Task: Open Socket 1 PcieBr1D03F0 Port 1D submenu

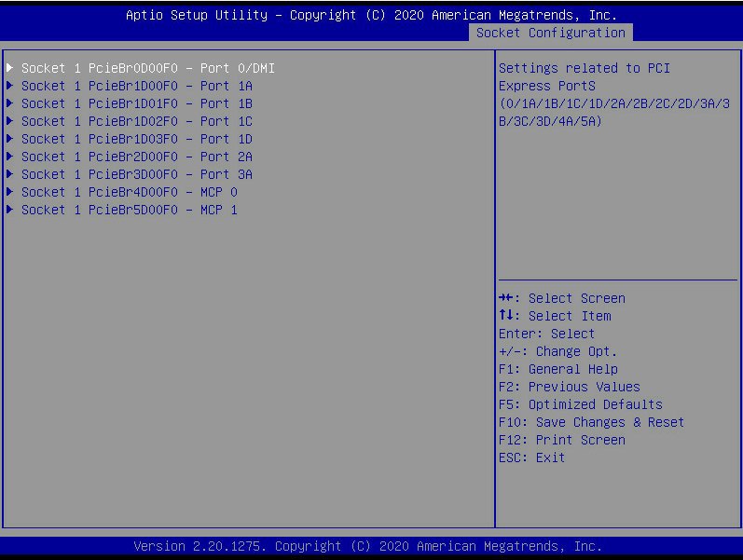Action: pos(137,139)
